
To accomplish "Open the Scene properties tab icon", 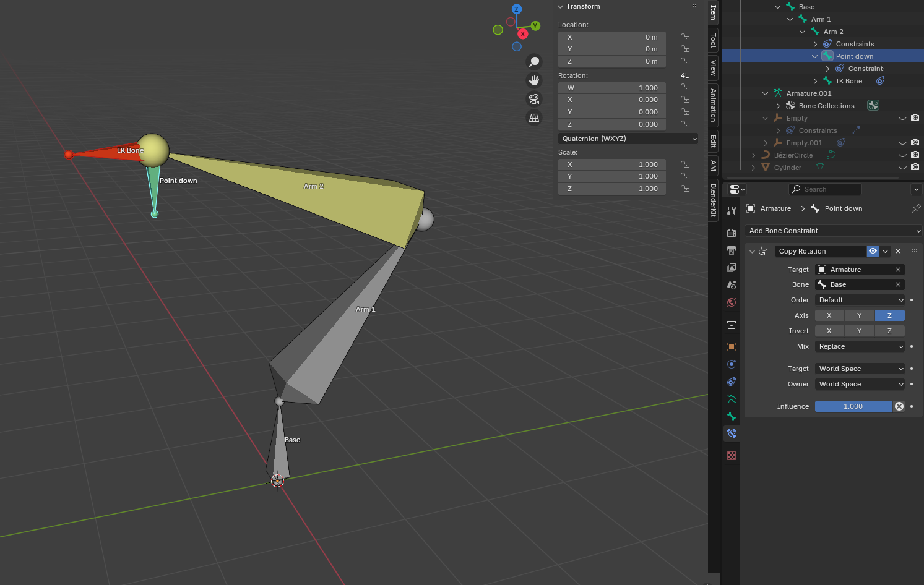I will coord(732,285).
